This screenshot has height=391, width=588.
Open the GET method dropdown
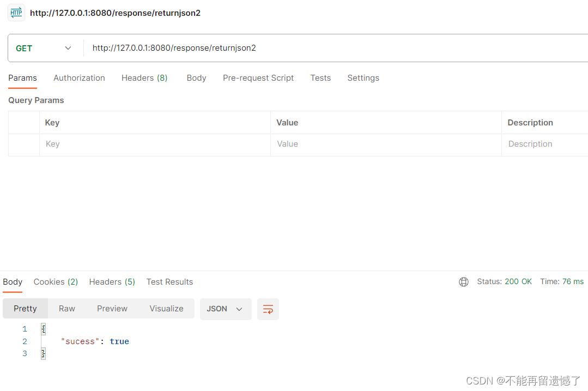point(44,48)
